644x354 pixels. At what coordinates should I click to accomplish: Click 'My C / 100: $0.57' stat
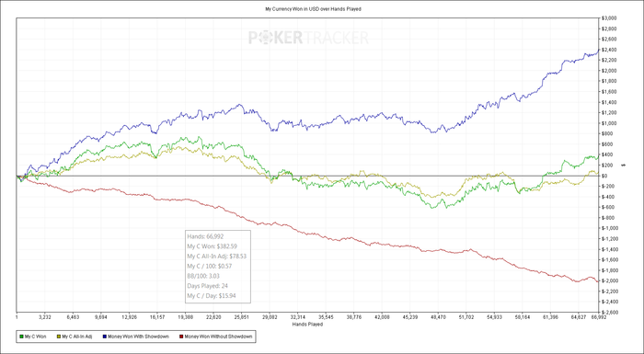[x=209, y=266]
